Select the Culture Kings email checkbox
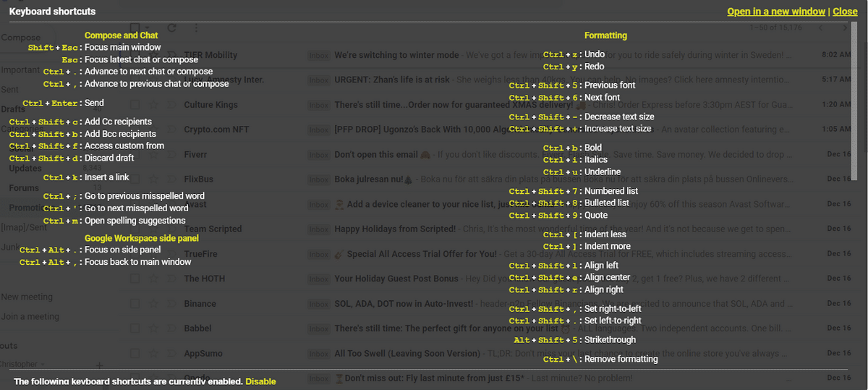This screenshot has height=390, width=868. click(x=135, y=105)
